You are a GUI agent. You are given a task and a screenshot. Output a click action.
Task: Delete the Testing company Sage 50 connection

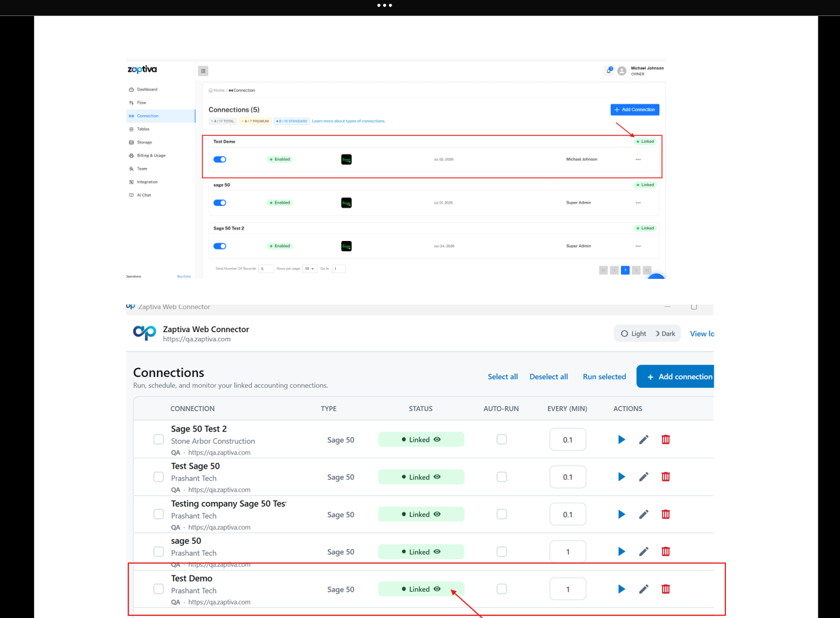point(666,514)
